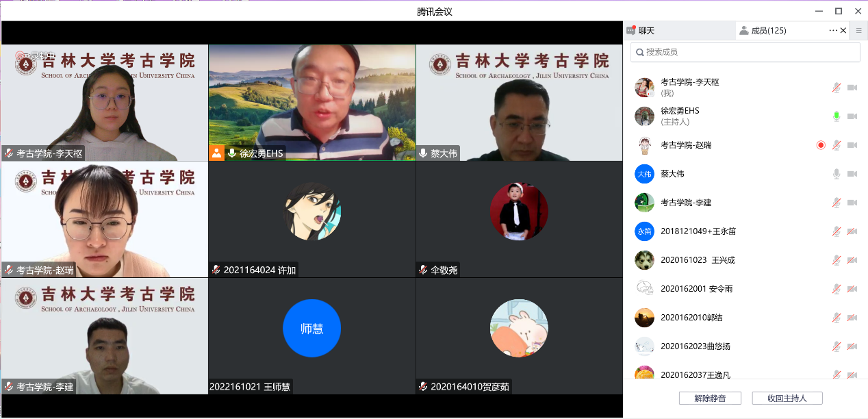The image size is (868, 419).
Task: Click rabbit avatar of 2020164010贺彦茹
Action: (519, 328)
